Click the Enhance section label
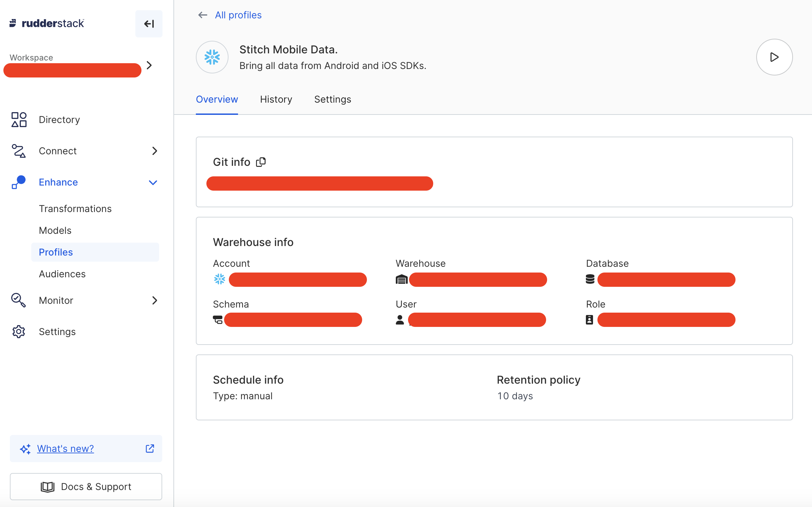This screenshot has height=507, width=812. pyautogui.click(x=58, y=182)
